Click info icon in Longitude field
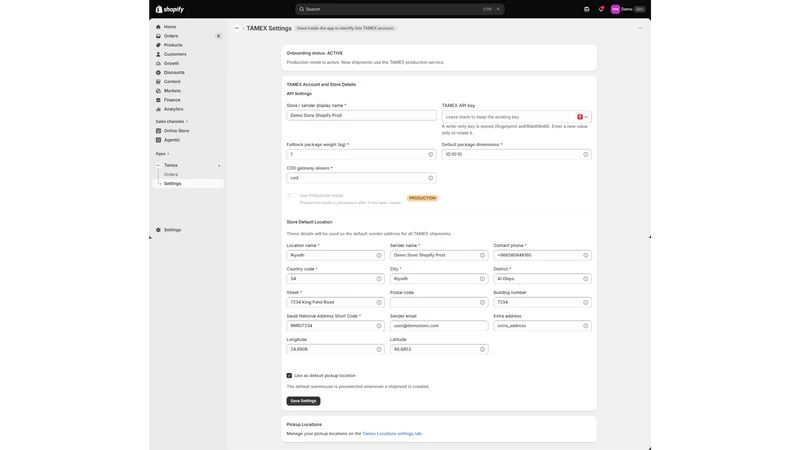800x450 pixels. click(x=379, y=349)
